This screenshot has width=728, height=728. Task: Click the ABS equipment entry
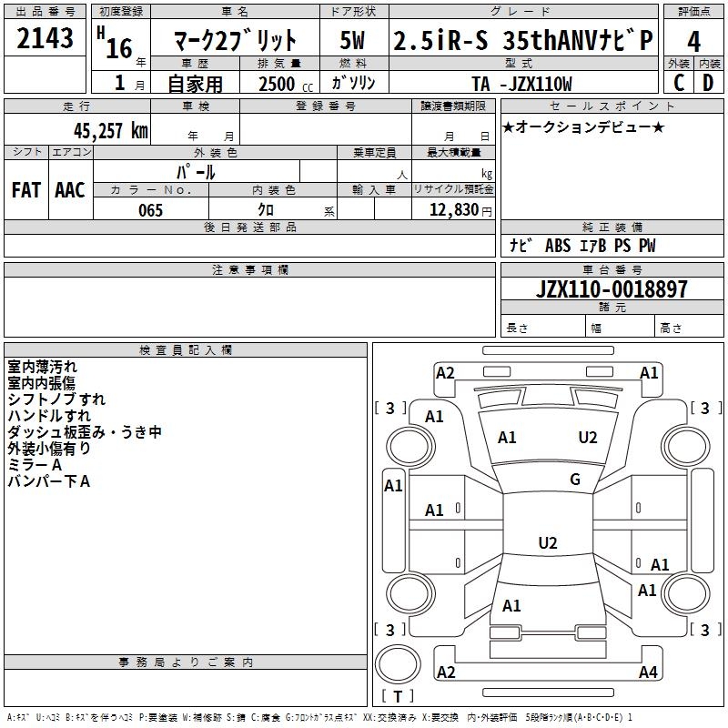(x=558, y=245)
